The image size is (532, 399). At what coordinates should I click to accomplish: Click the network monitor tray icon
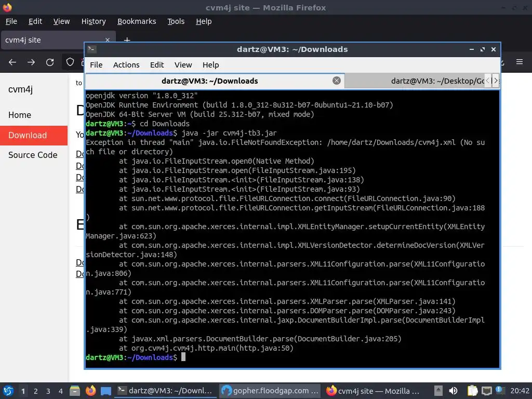487,391
